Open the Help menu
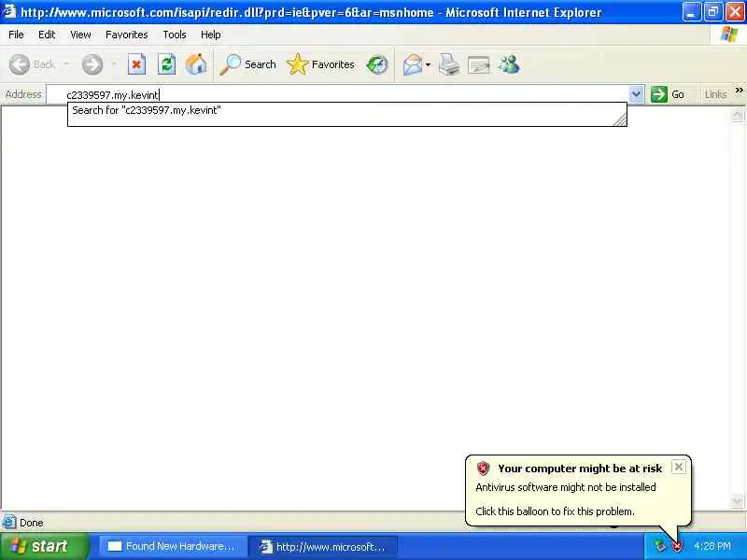The image size is (747, 560). coord(211,35)
